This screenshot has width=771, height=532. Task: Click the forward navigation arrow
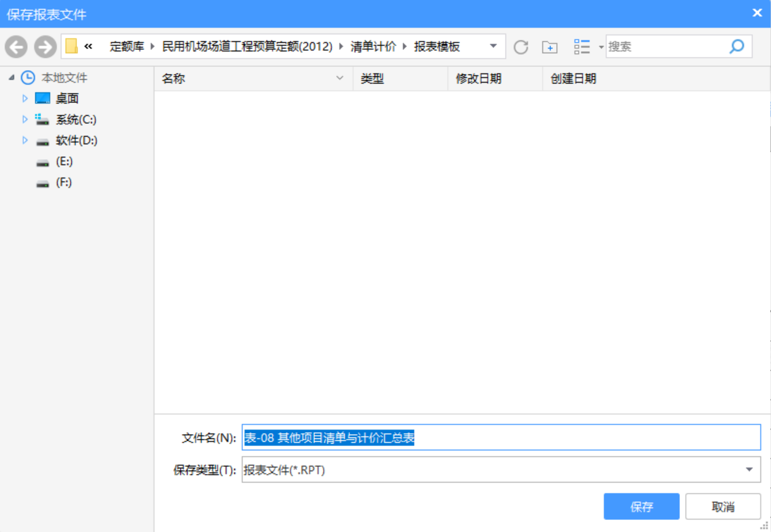click(43, 45)
